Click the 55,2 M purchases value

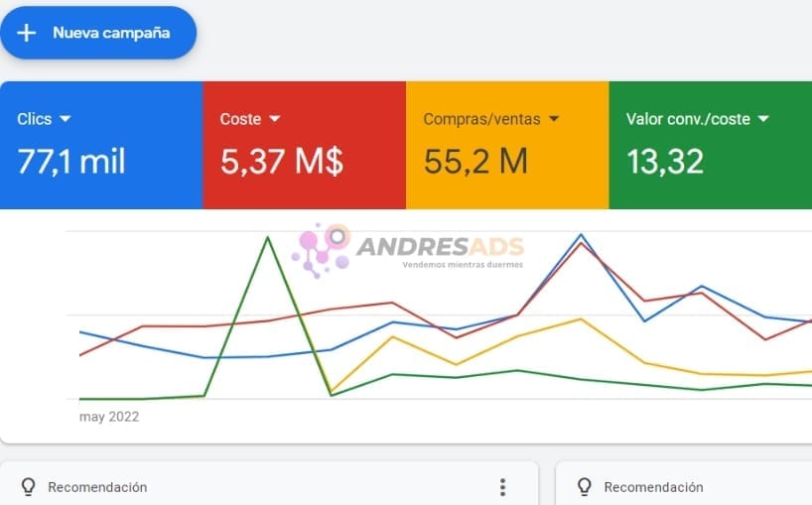475,162
